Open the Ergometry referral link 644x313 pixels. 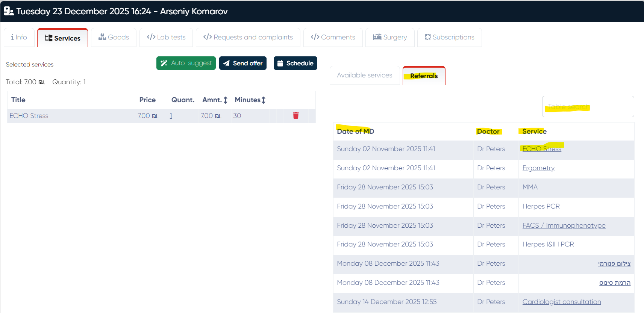[538, 168]
